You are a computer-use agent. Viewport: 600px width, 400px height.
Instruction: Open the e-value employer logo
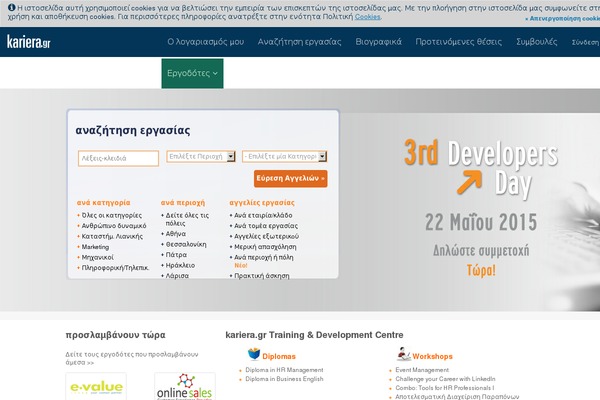click(96, 387)
